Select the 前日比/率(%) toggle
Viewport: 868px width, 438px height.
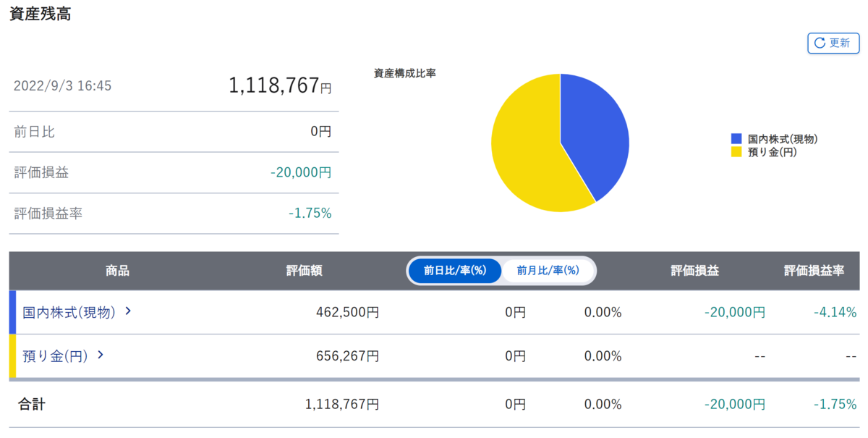click(x=454, y=271)
